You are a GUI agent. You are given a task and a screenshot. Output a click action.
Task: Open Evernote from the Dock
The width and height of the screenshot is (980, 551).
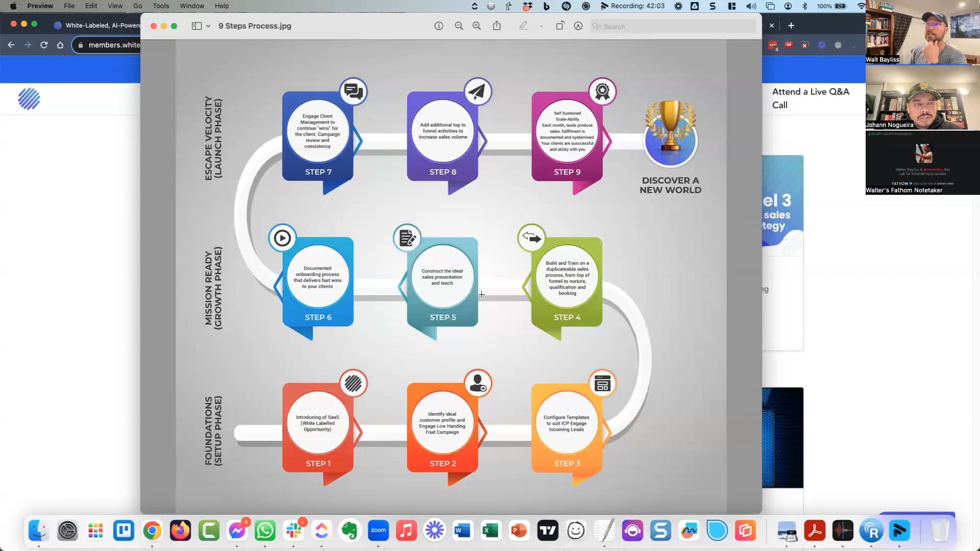pyautogui.click(x=350, y=531)
